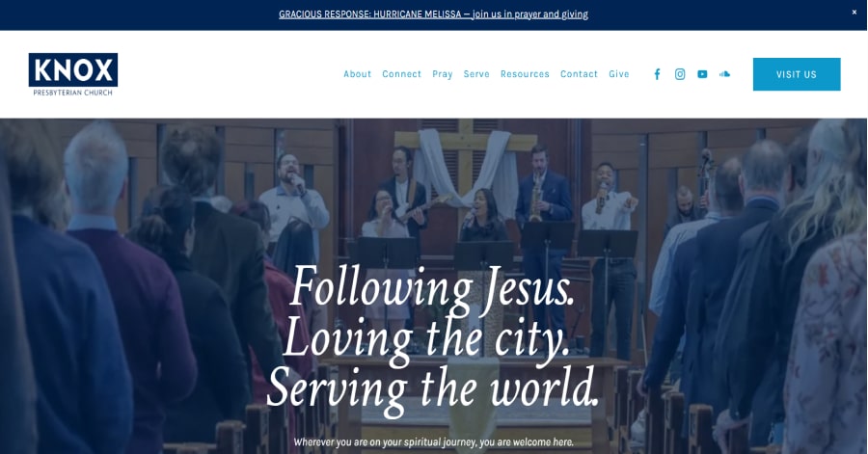Click the Visit Us button
The width and height of the screenshot is (868, 454).
pos(797,74)
